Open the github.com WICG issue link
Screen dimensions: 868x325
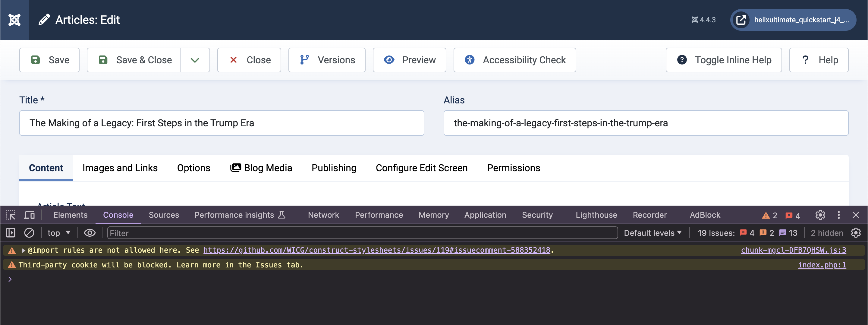tap(376, 250)
